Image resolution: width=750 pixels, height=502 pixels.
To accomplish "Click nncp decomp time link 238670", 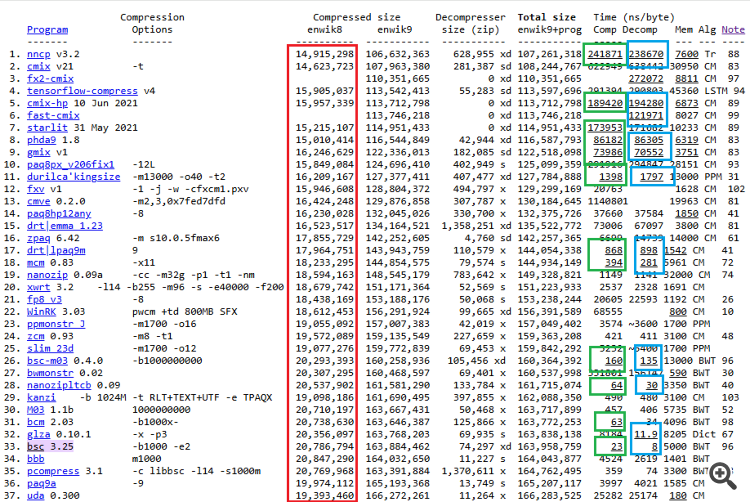I will pyautogui.click(x=646, y=54).
